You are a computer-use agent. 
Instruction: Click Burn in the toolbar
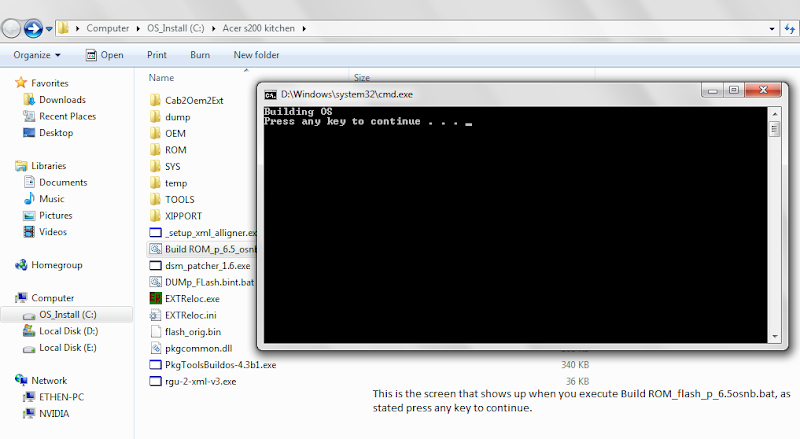coord(200,55)
